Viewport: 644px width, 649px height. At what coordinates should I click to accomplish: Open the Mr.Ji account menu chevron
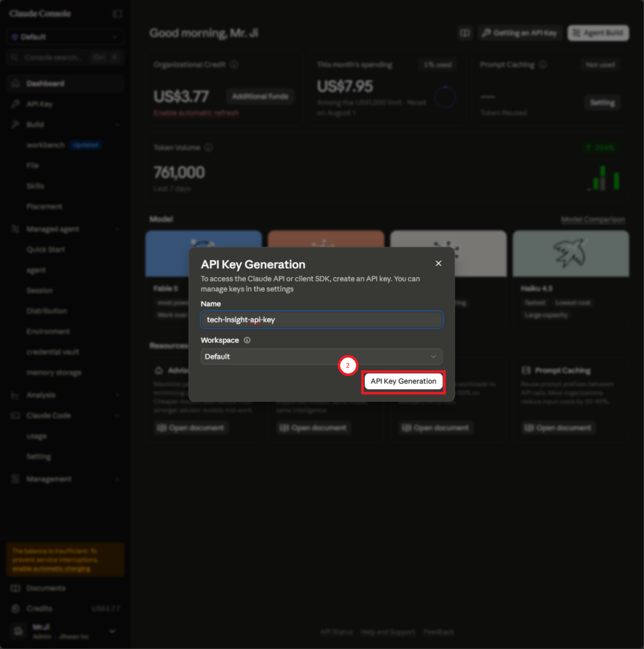(112, 631)
